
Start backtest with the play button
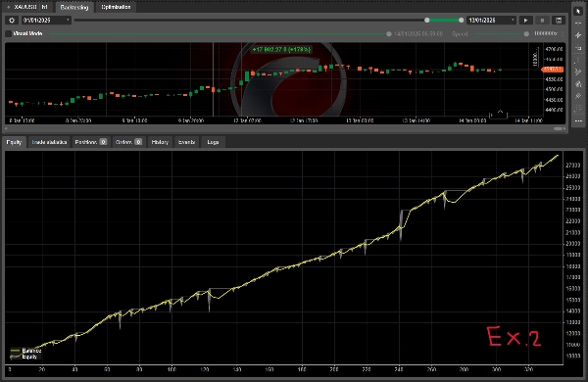(525, 21)
